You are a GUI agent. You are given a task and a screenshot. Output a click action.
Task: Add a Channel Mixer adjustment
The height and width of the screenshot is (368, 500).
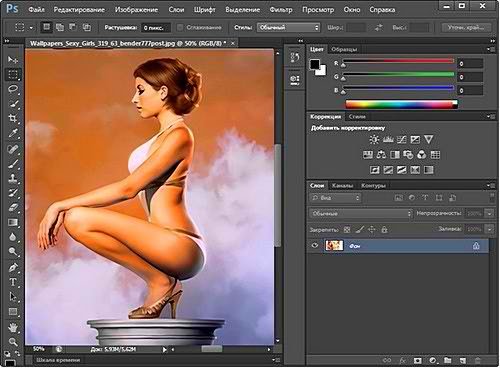(422, 155)
